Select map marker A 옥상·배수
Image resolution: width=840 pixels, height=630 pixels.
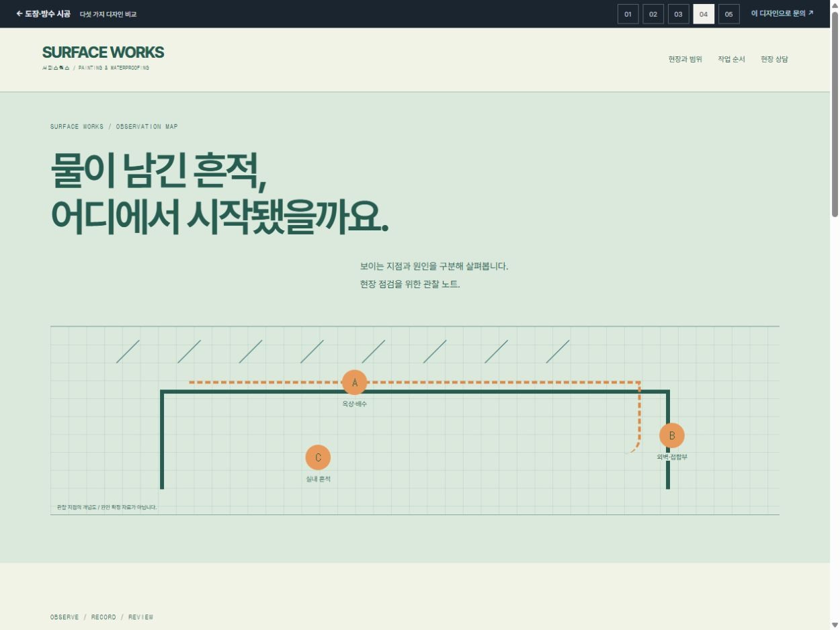tap(355, 383)
